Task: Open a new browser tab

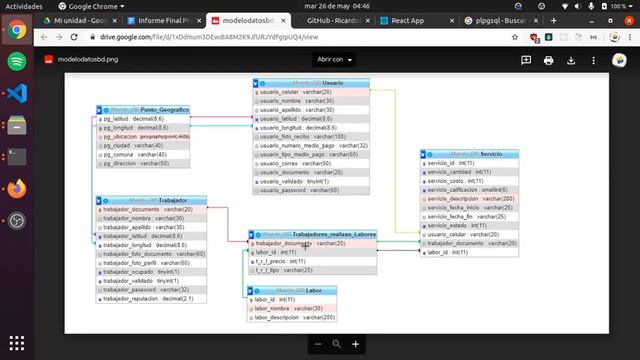Action: point(553,20)
